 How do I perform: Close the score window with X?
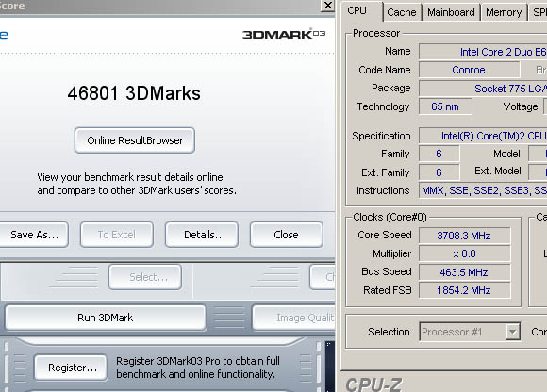pos(327,6)
